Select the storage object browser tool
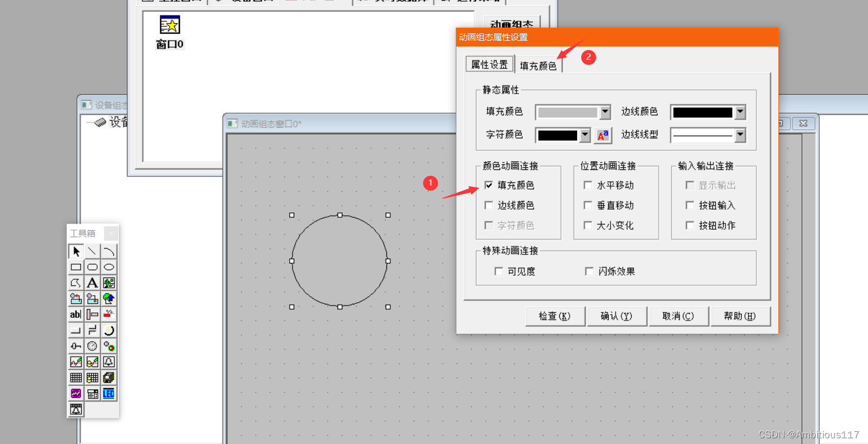The image size is (868, 444). pos(109,377)
